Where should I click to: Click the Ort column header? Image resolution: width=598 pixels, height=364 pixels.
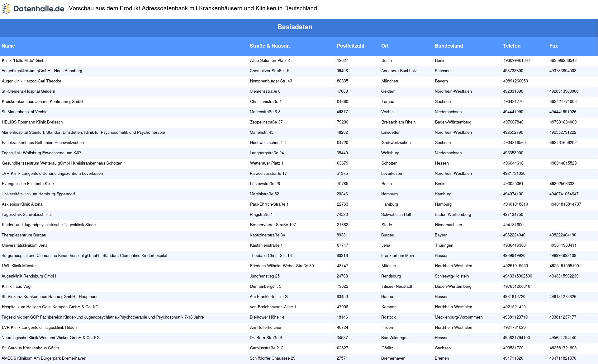385,46
